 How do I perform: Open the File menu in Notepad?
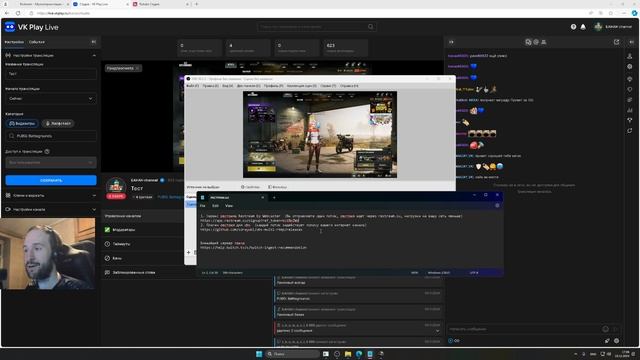pos(202,206)
